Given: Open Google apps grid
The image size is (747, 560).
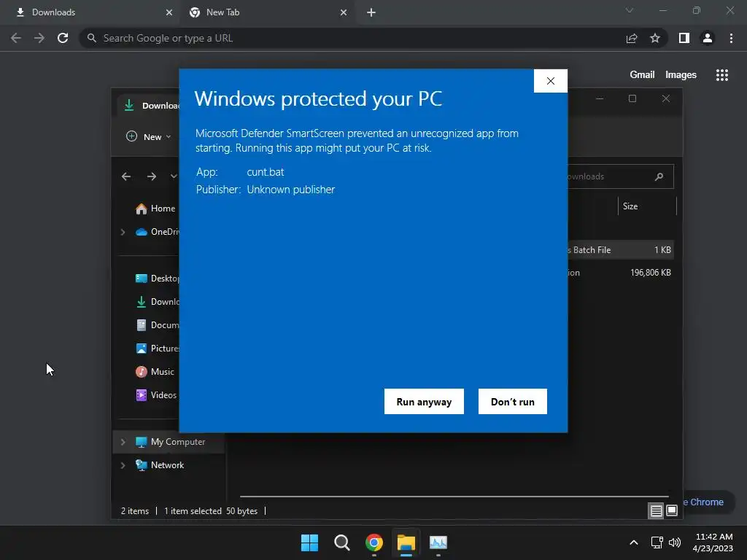Looking at the screenshot, I should click(x=722, y=75).
